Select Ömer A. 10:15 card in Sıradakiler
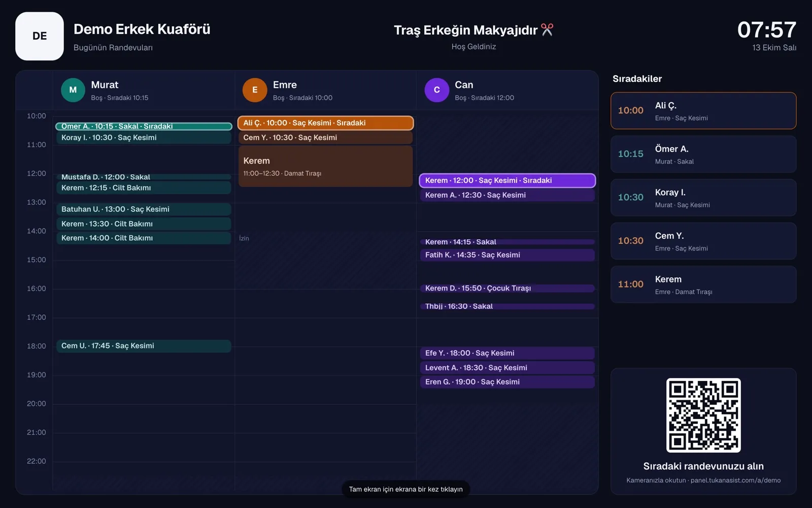 tap(703, 154)
